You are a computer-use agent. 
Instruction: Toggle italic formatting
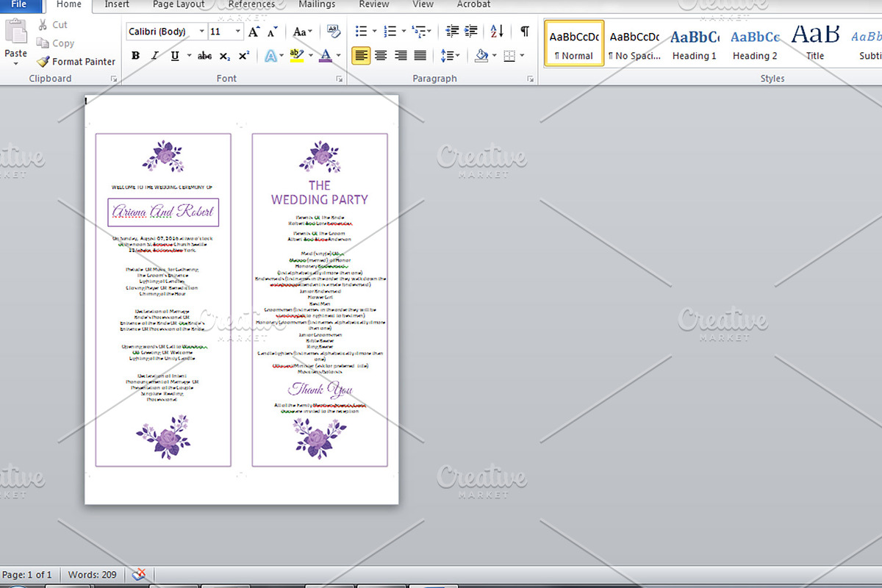tap(154, 56)
